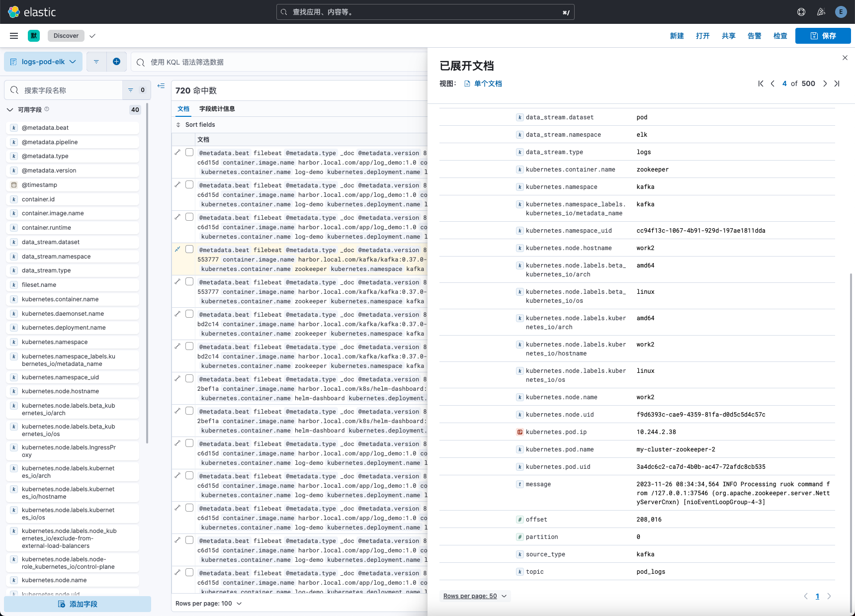This screenshot has width=855, height=616.
Task: Focus the global search bar
Action: pos(426,12)
